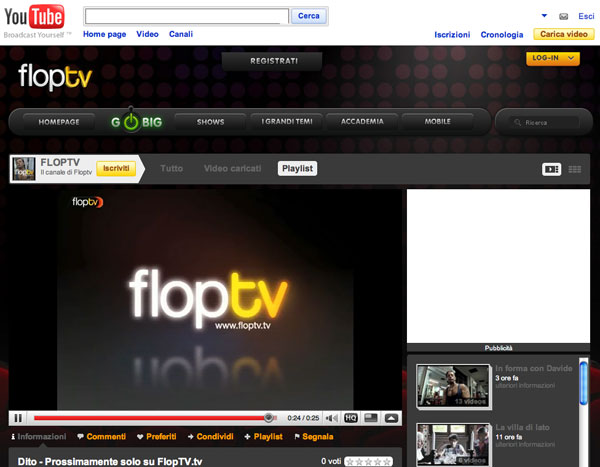Go to Home page link

[x=104, y=34]
